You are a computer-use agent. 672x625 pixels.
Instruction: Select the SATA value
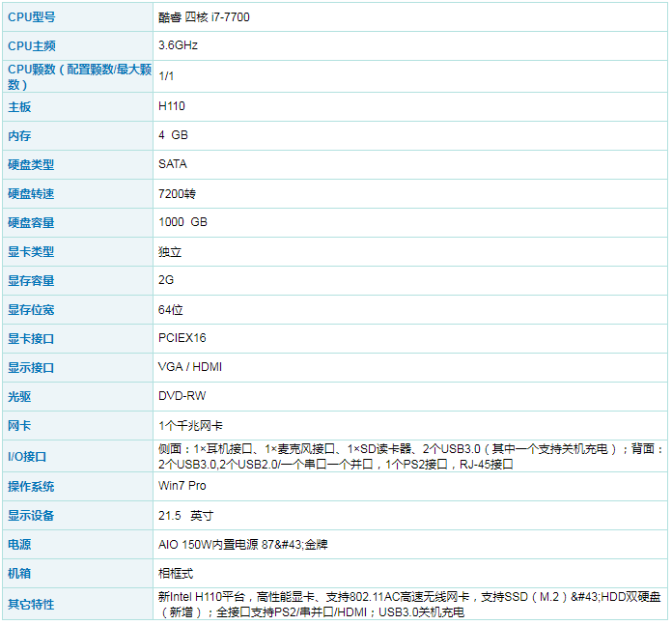[x=173, y=164]
